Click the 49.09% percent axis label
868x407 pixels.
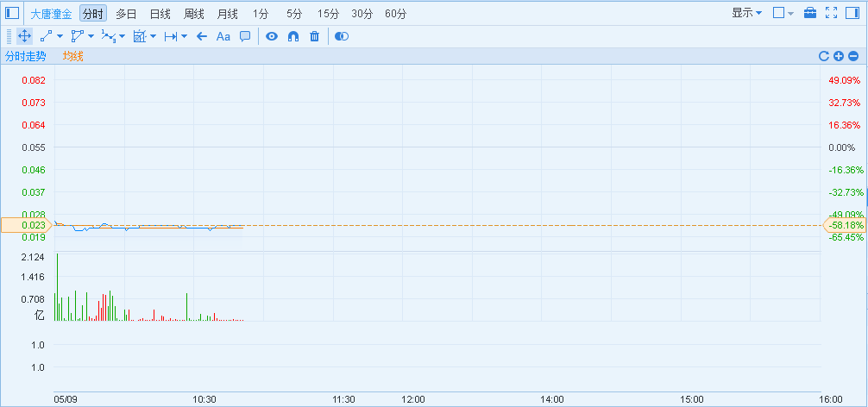pos(844,80)
